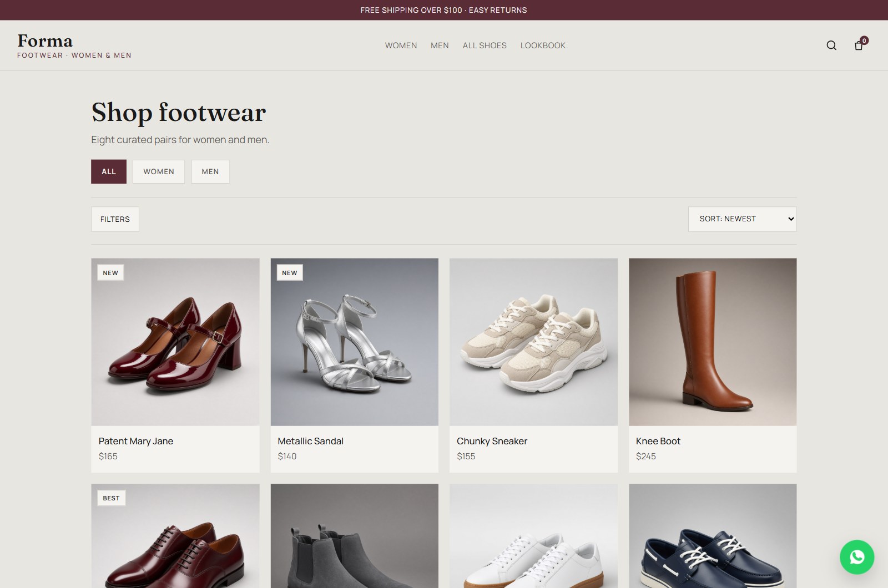Click the $155 price text
The image size is (888, 588).
point(466,456)
